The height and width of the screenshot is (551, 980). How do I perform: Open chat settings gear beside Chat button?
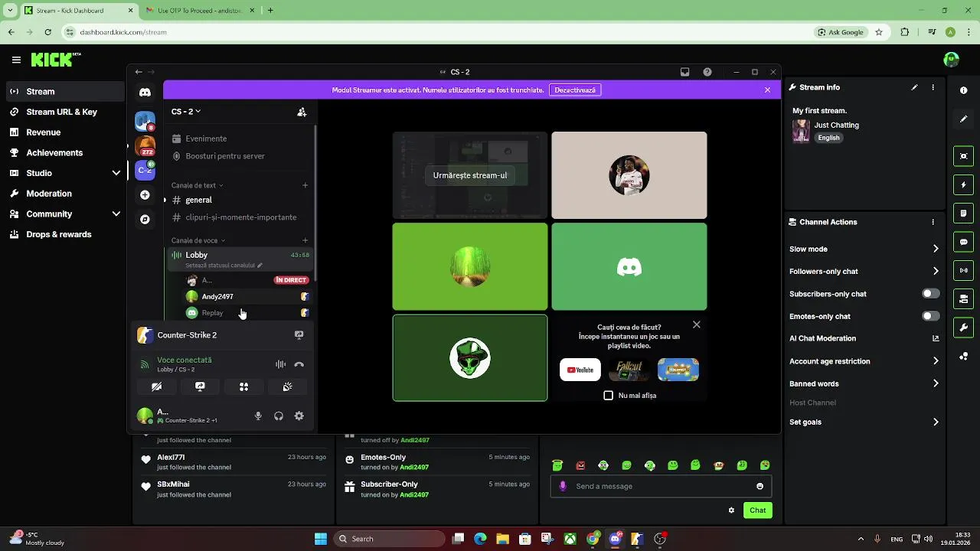731,510
